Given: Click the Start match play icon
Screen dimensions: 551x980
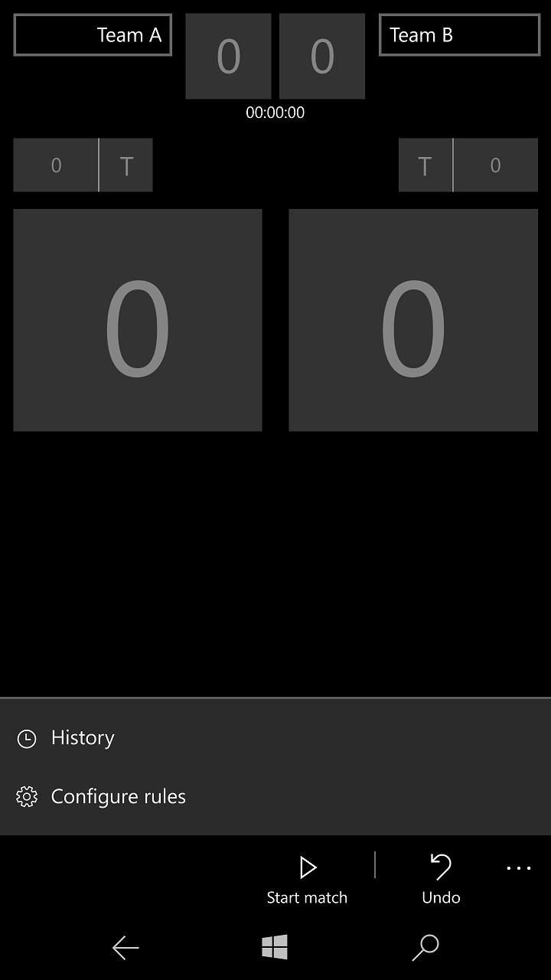Looking at the screenshot, I should (x=308, y=867).
